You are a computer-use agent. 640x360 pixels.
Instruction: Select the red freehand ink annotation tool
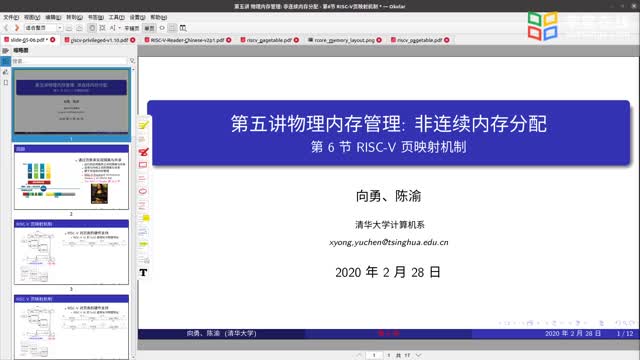point(143,152)
